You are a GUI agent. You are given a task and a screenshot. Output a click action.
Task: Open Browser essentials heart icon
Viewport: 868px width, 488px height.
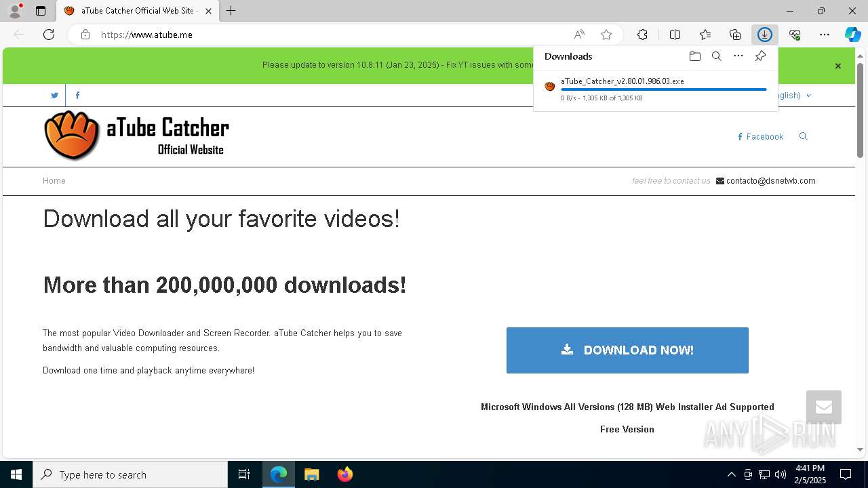pos(795,35)
